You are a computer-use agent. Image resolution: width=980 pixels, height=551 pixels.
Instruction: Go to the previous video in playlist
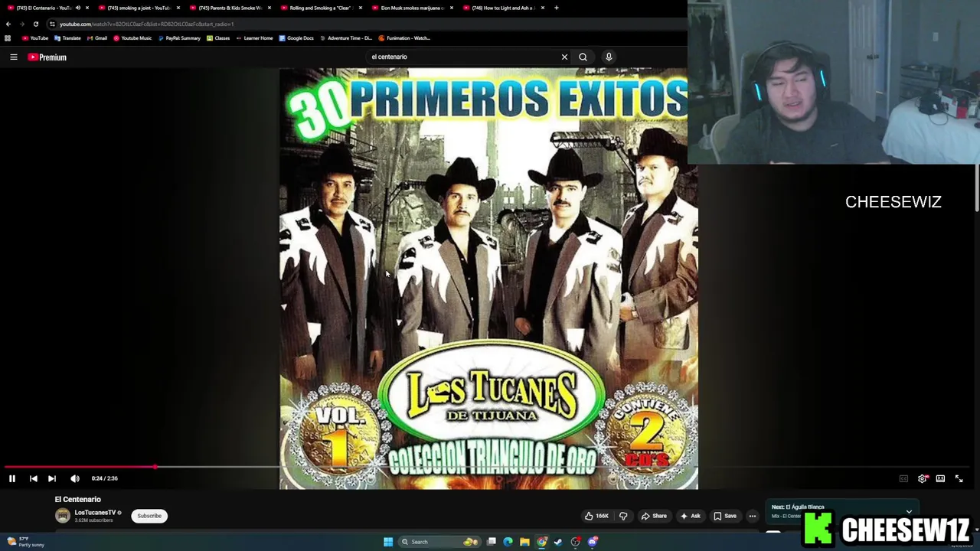pyautogui.click(x=34, y=478)
